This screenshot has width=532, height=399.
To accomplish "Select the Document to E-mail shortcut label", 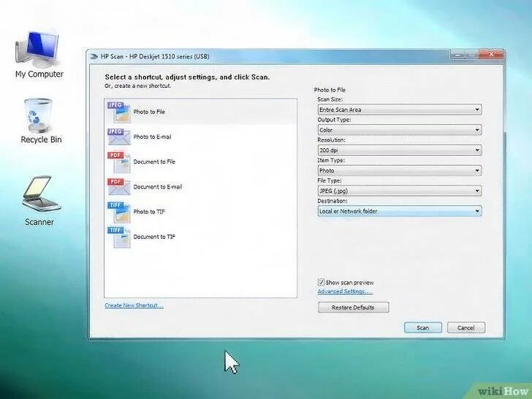I will [157, 186].
